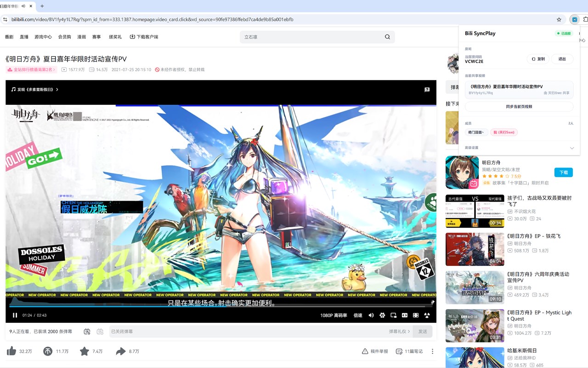This screenshot has width=588, height=368.
Task: Open EP - Mystic Light Quest thumbnail
Action: coord(475,326)
